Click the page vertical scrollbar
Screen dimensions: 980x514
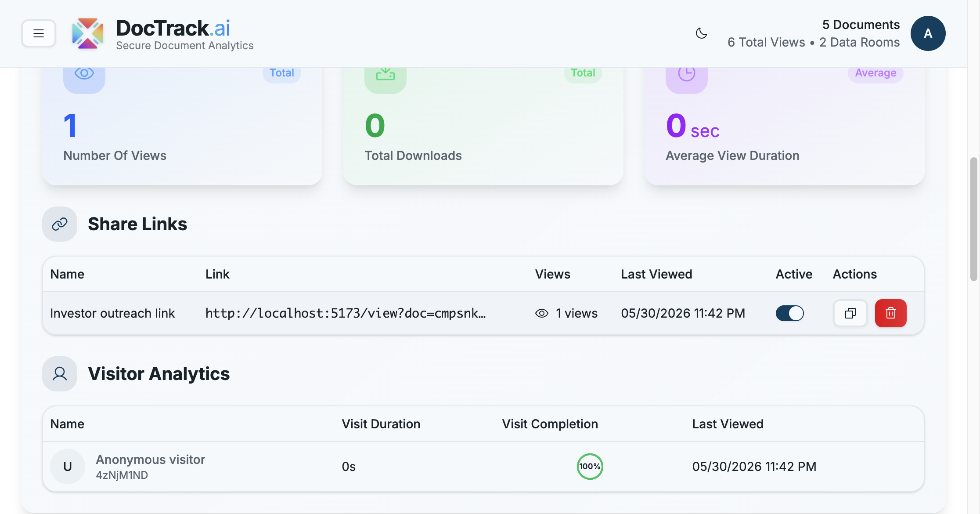(x=974, y=219)
